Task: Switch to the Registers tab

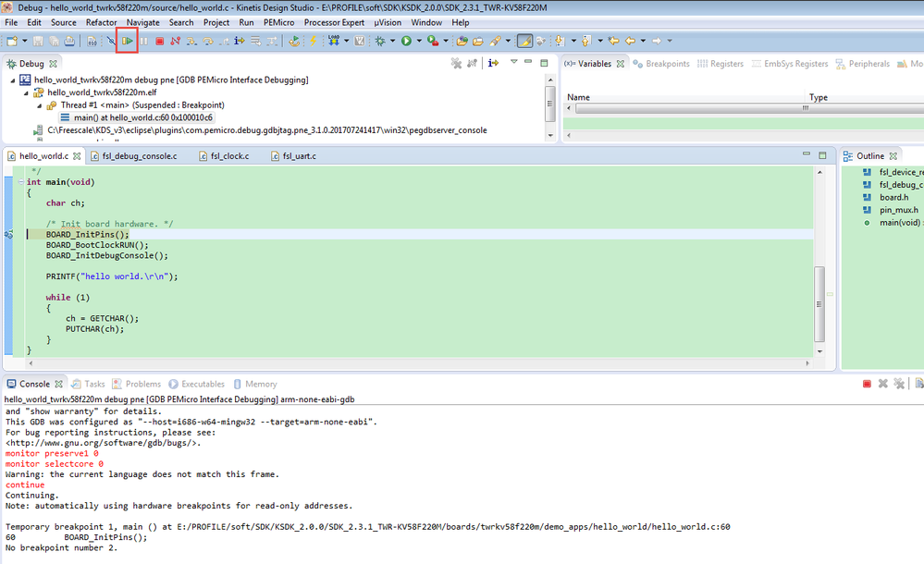Action: [721, 64]
